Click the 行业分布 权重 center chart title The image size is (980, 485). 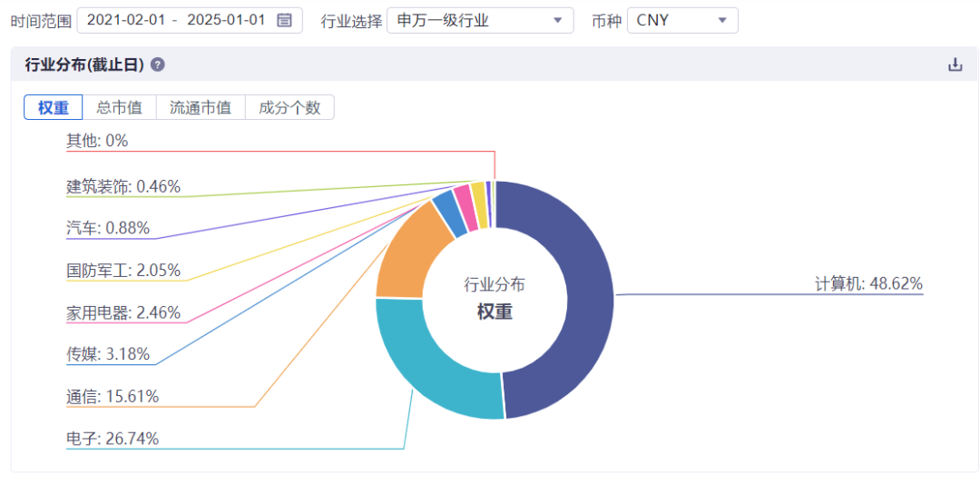495,299
